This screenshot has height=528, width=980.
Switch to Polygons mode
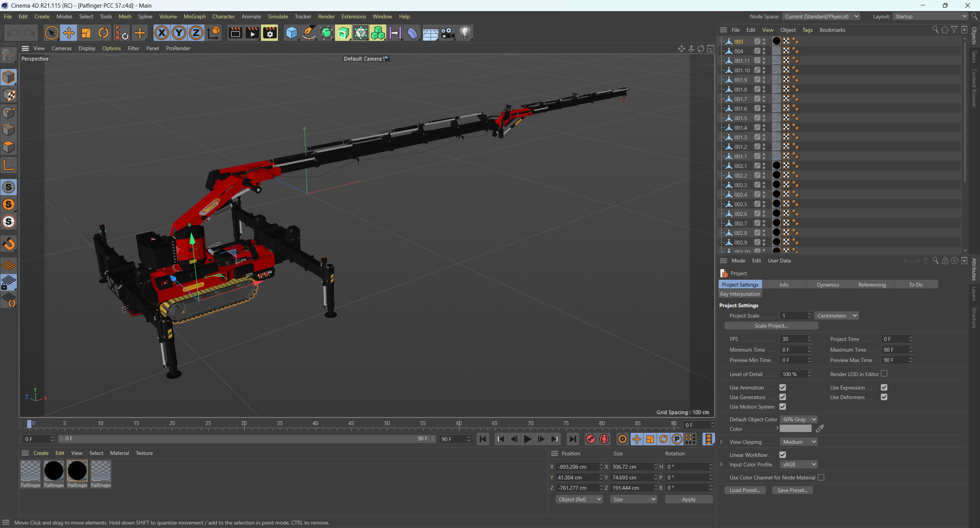(9, 147)
